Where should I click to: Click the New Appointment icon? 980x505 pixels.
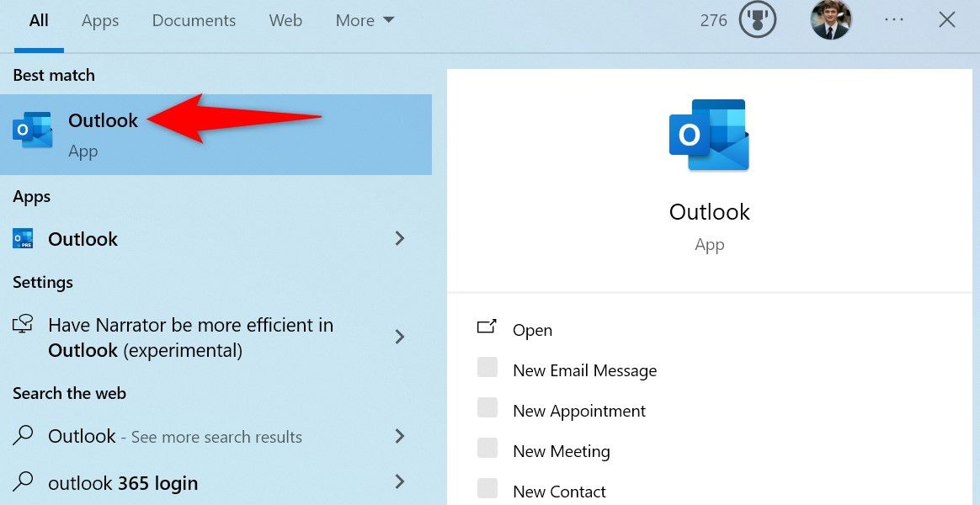(488, 408)
